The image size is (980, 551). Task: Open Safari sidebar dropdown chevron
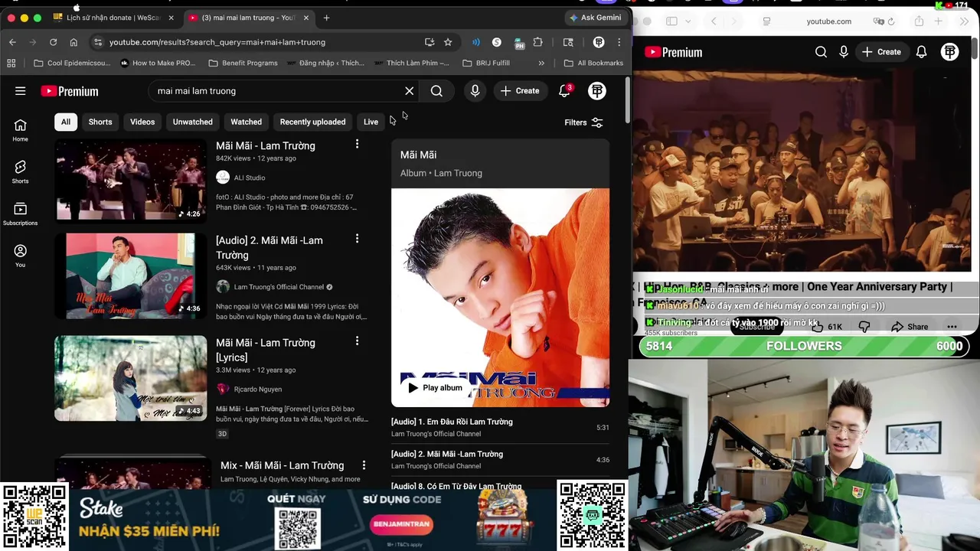click(x=688, y=21)
